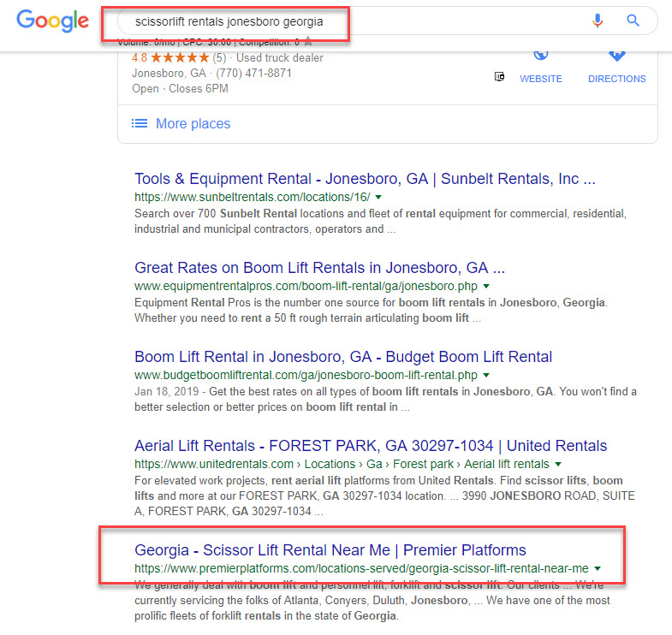Open Sunbelt Rentals Jonesboro result title
The height and width of the screenshot is (635, 672).
365,179
